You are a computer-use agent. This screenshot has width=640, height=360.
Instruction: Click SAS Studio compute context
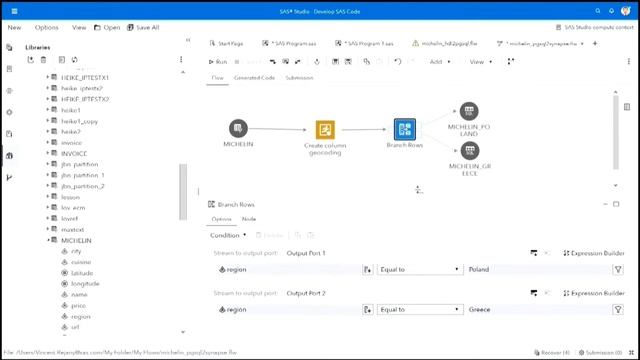click(x=595, y=27)
